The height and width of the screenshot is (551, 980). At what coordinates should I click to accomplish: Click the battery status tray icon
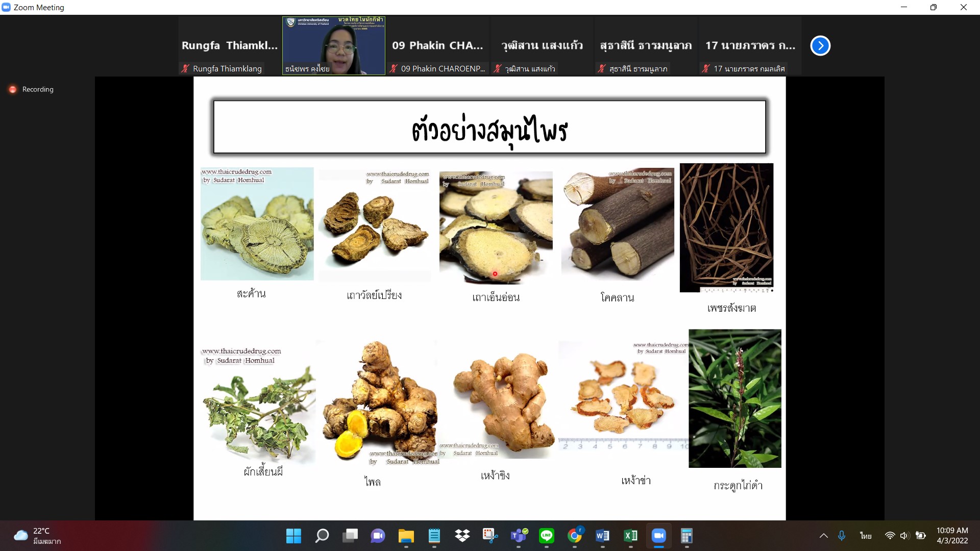pos(921,536)
